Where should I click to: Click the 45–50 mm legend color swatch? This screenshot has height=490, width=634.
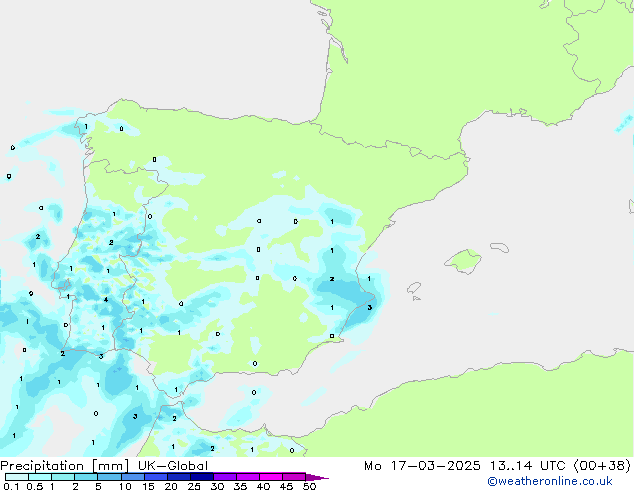pos(294,477)
